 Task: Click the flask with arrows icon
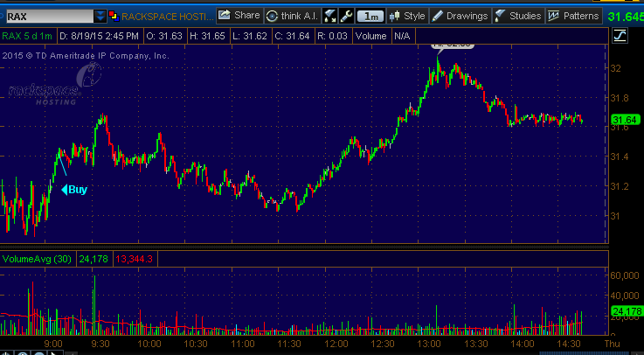329,16
